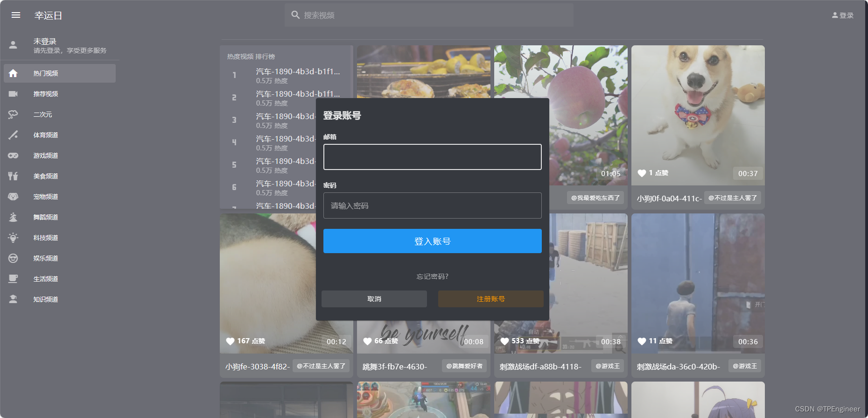
Task: Click the 取消 button in login dialog
Action: [374, 299]
